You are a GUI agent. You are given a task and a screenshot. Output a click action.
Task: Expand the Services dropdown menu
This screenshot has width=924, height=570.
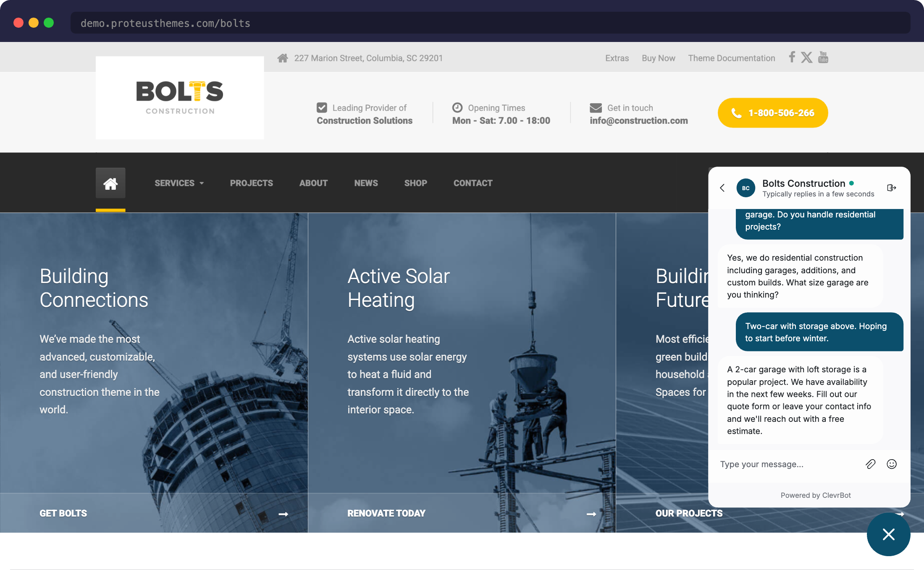(179, 183)
